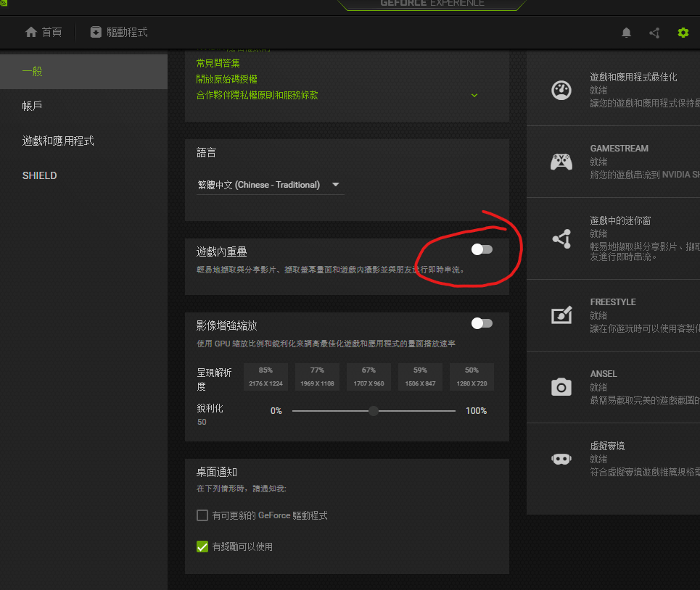Select the 一般 general settings section
Viewport: 700px width, 590px height.
pos(83,71)
